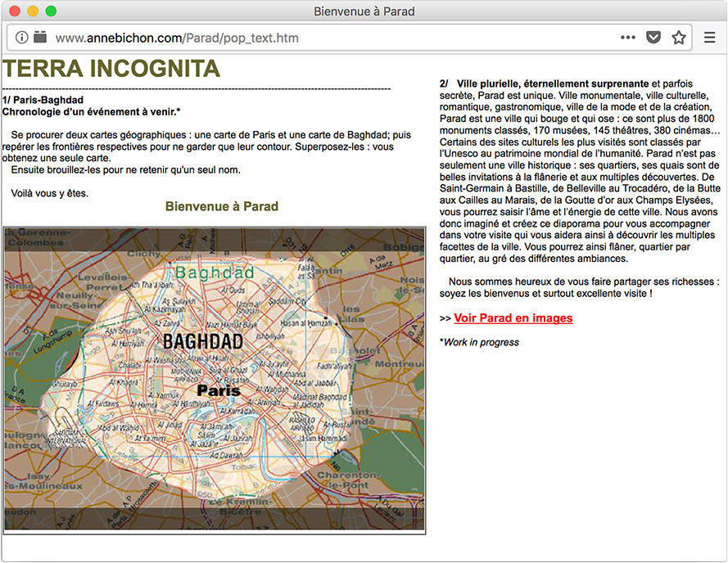Screen dimensions: 728x563
Task: Click the green Baghdad title on map
Action: point(215,272)
